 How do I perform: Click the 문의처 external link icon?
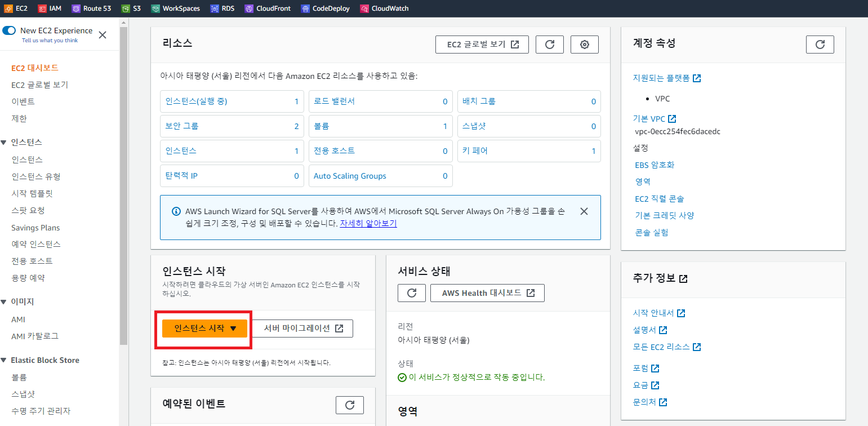pyautogui.click(x=663, y=402)
